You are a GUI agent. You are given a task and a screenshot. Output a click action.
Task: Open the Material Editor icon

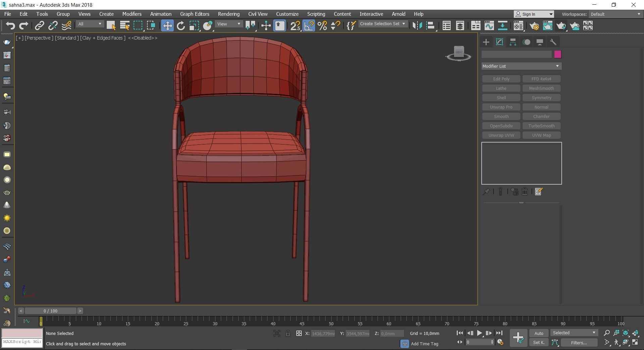click(x=518, y=26)
